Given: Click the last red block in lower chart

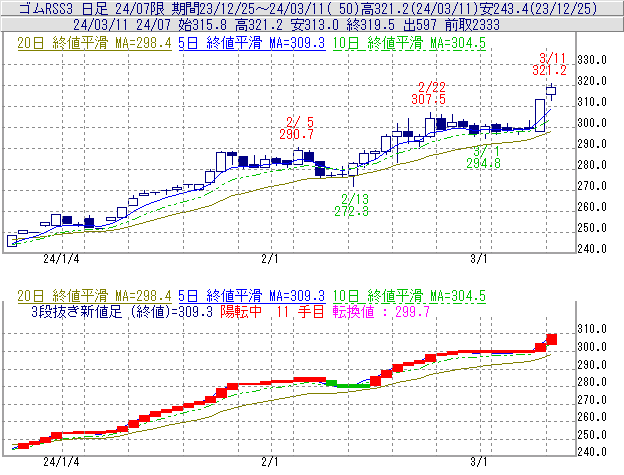Looking at the screenshot, I should pos(551,340).
